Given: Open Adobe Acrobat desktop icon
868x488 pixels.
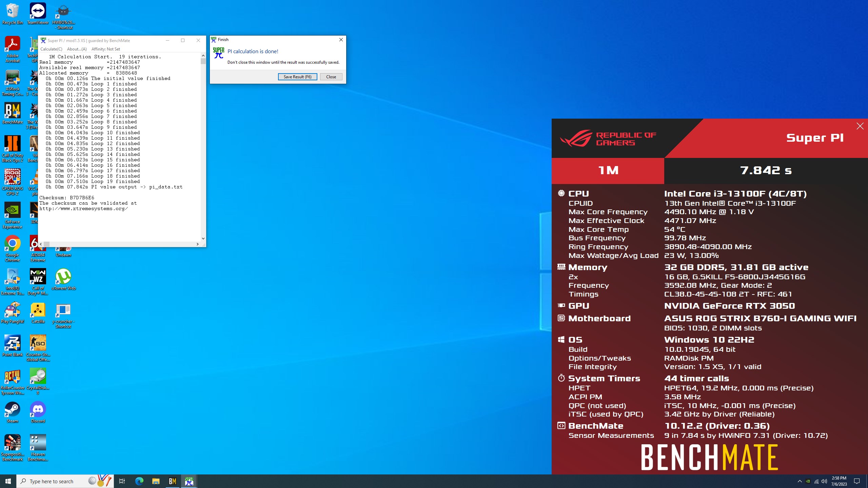Looking at the screenshot, I should (x=13, y=49).
